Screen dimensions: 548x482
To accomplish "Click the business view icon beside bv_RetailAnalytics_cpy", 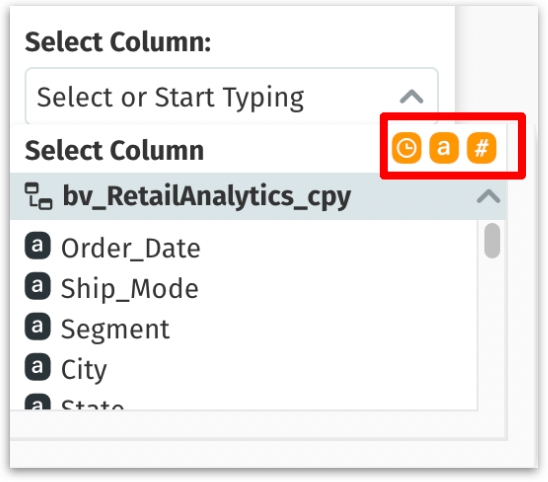I will [38, 196].
